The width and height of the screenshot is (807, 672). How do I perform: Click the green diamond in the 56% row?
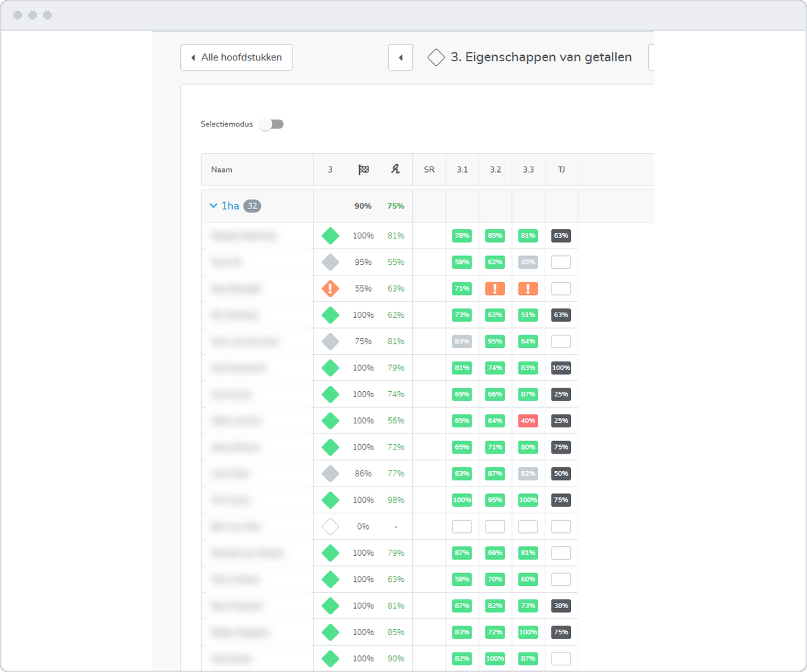pos(330,421)
